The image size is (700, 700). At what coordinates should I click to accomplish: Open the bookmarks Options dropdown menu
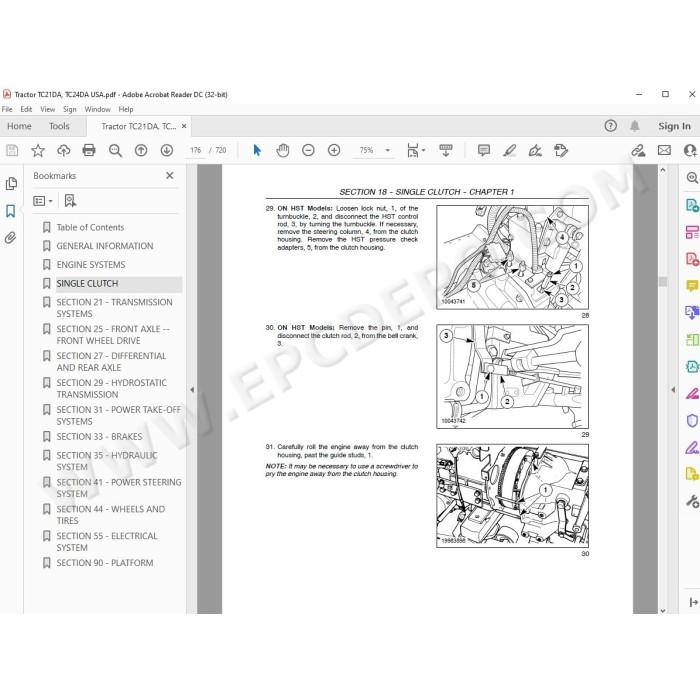pos(43,201)
